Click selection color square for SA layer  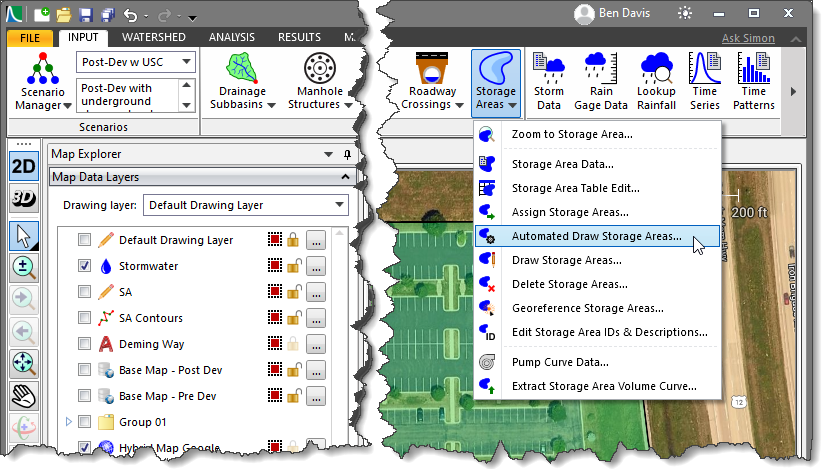click(x=275, y=292)
